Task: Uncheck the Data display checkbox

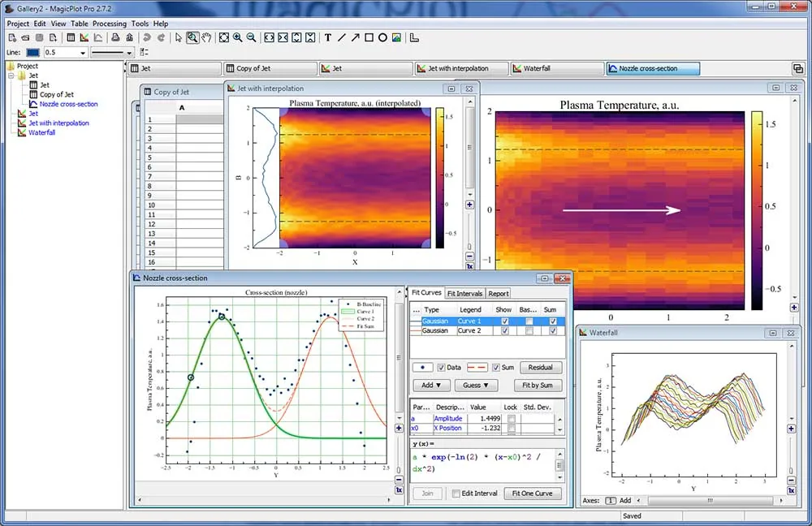Action: [x=441, y=367]
